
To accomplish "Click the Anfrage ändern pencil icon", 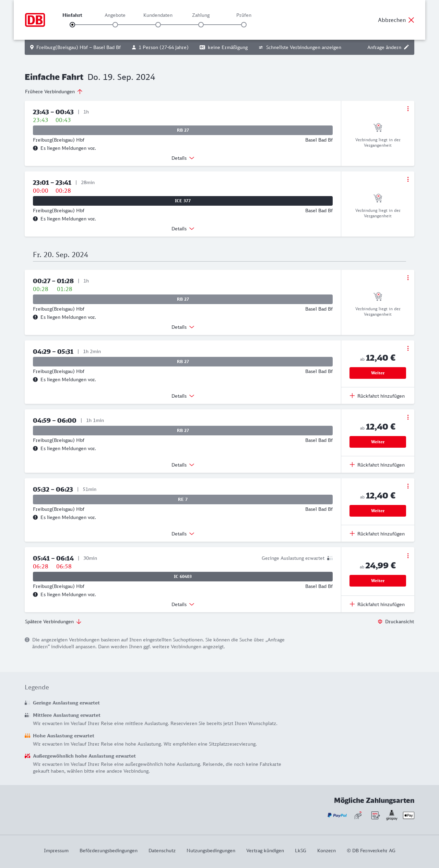I will coord(406,47).
